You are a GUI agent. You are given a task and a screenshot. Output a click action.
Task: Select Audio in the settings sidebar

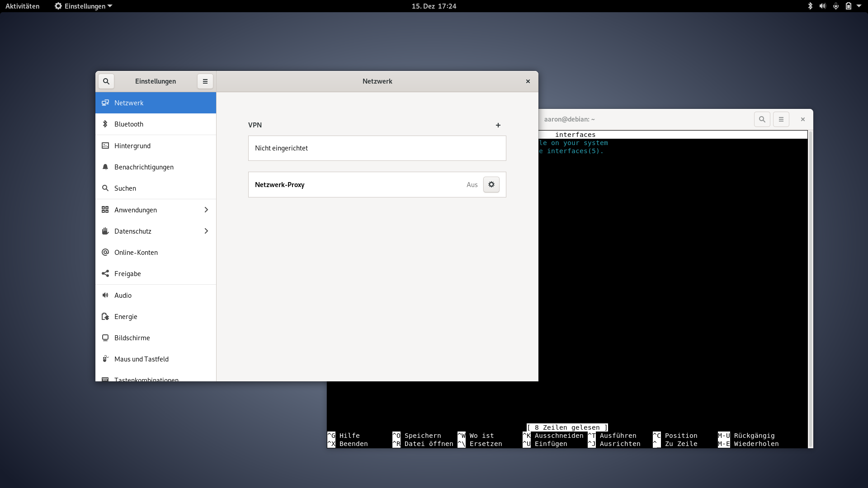click(122, 295)
